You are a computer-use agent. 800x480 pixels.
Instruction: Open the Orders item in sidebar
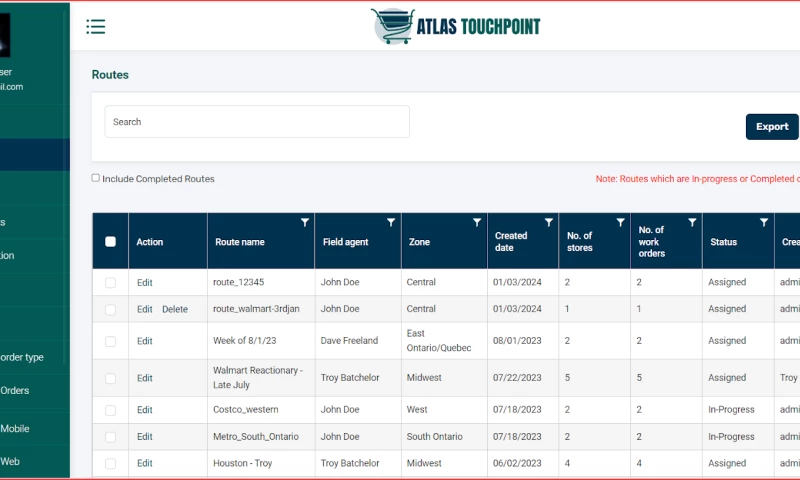pos(15,391)
